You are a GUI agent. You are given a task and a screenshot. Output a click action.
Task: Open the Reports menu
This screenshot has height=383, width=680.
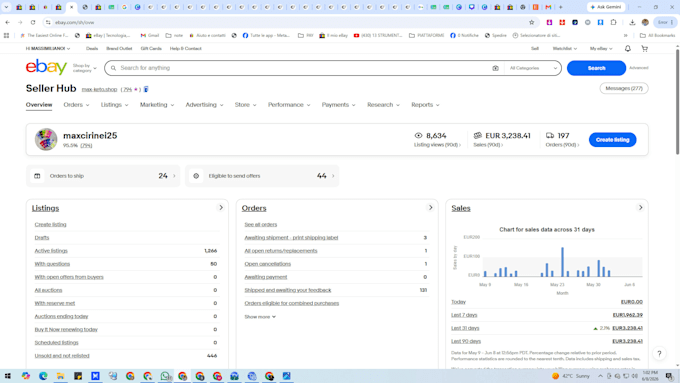tap(425, 105)
